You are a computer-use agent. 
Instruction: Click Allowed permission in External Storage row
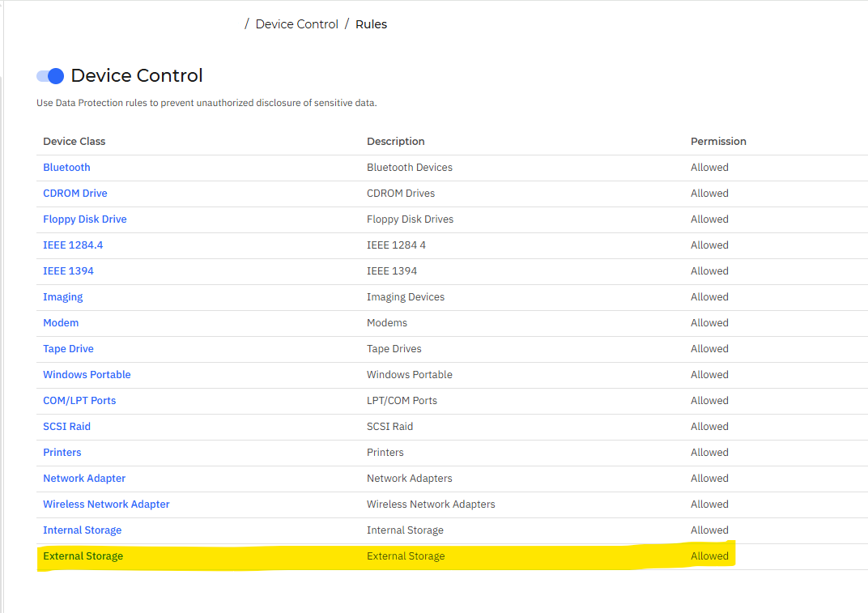coord(709,556)
